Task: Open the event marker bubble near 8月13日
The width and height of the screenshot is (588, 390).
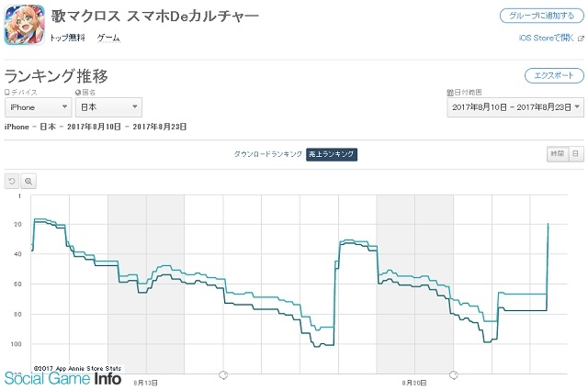Action: 223,374
